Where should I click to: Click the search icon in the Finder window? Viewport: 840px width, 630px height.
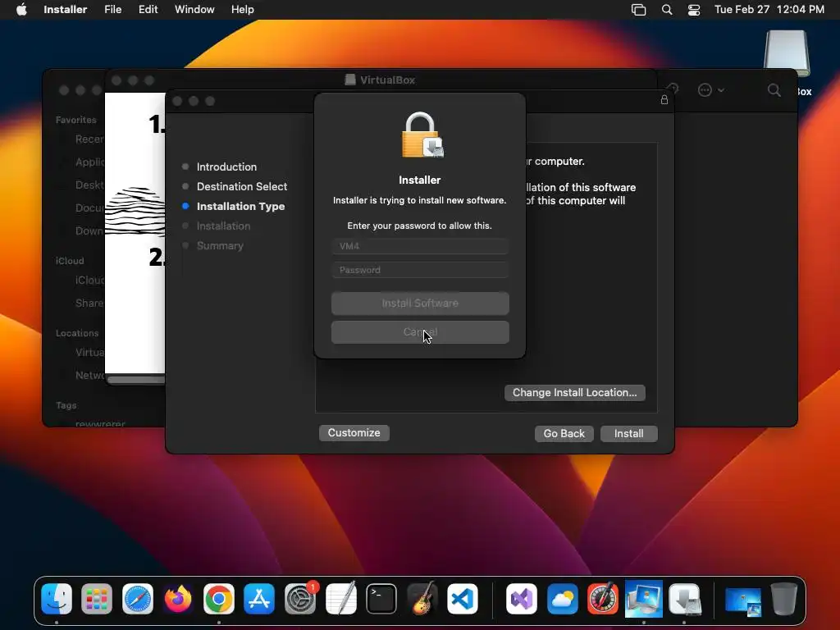click(774, 90)
